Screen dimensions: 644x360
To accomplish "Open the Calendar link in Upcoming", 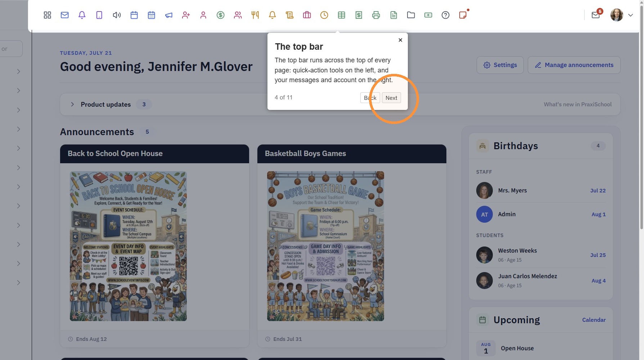I will point(594,320).
